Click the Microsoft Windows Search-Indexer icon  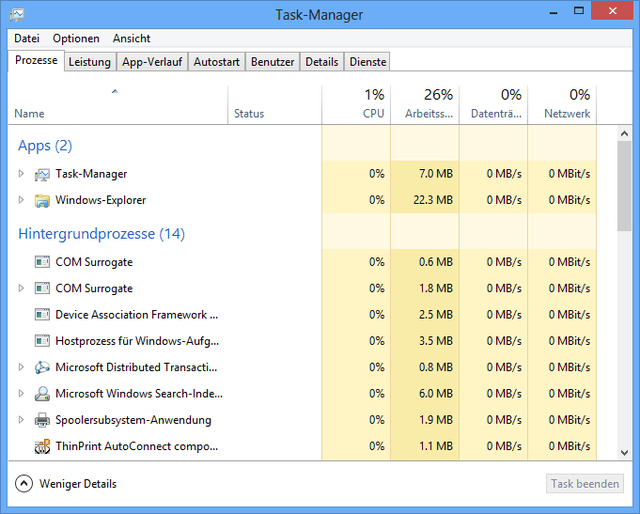click(42, 394)
